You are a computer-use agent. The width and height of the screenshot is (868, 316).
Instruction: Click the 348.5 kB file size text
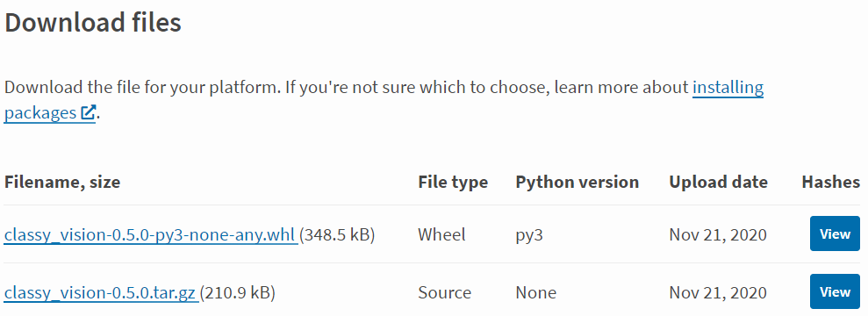[x=337, y=234]
